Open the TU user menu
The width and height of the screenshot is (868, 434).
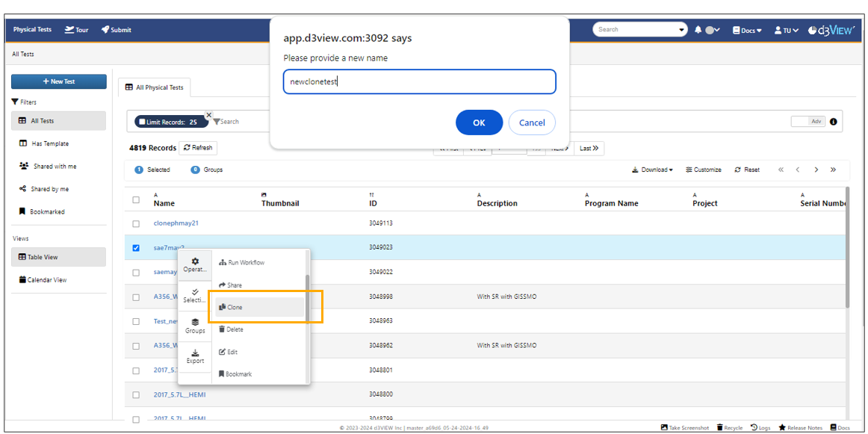point(786,30)
